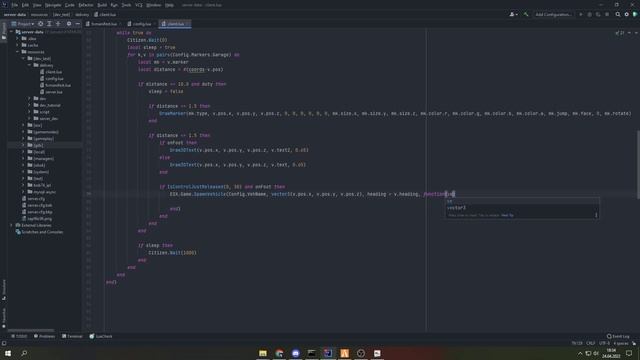
Task: Open the Event Log
Action: (x=618, y=336)
